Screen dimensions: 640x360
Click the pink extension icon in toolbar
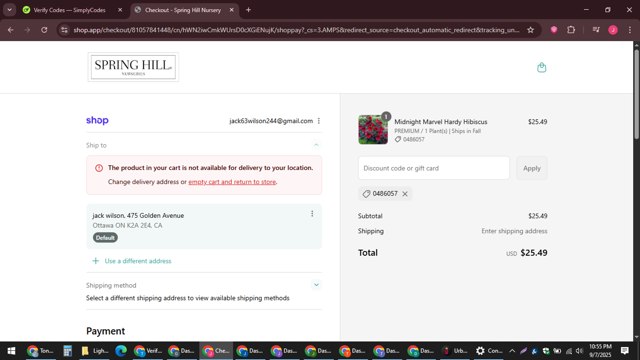coord(554,30)
